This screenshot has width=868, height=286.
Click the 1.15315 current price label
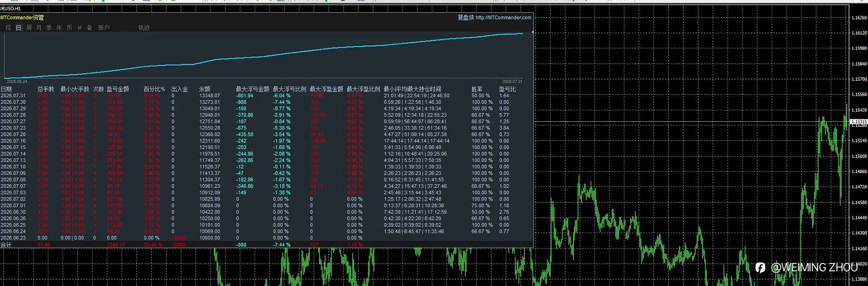(858, 122)
